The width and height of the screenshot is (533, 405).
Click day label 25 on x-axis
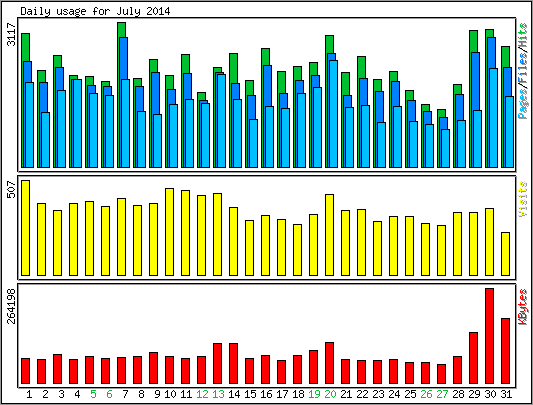[410, 394]
